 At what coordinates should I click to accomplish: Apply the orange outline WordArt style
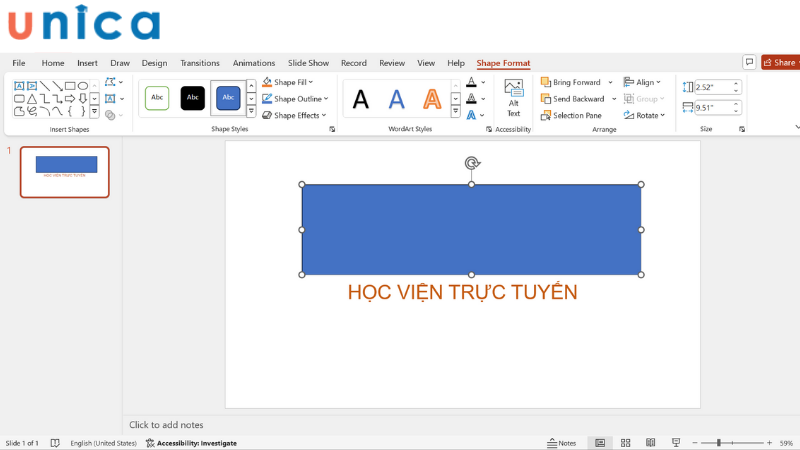[432, 99]
